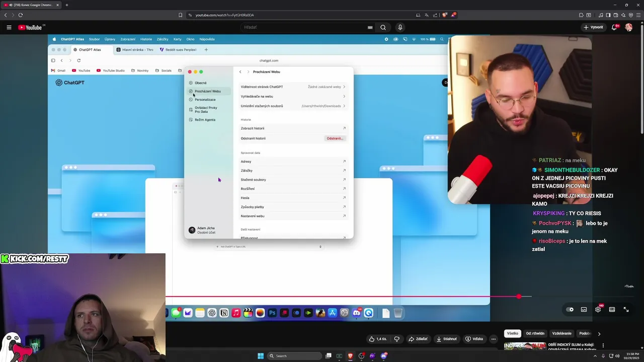644x362 pixels.
Task: Select the Vzdelávanie filter chip
Action: pyautogui.click(x=561, y=333)
